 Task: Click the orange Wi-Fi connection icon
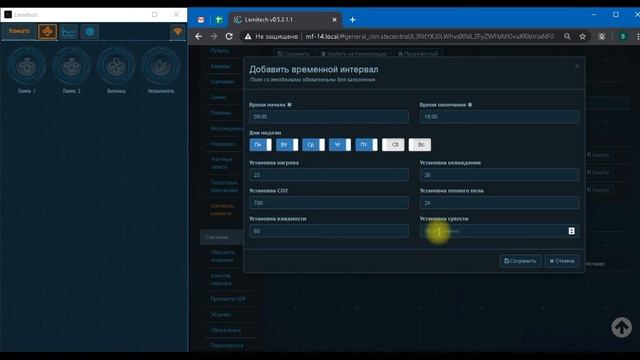177,31
